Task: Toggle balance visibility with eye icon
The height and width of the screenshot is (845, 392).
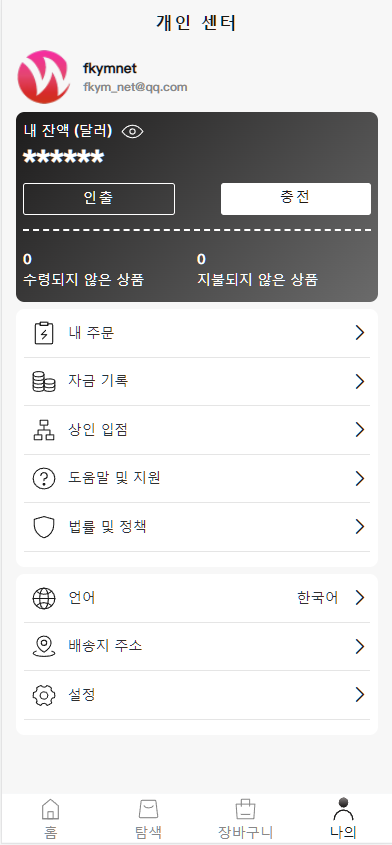Action: coord(132,131)
